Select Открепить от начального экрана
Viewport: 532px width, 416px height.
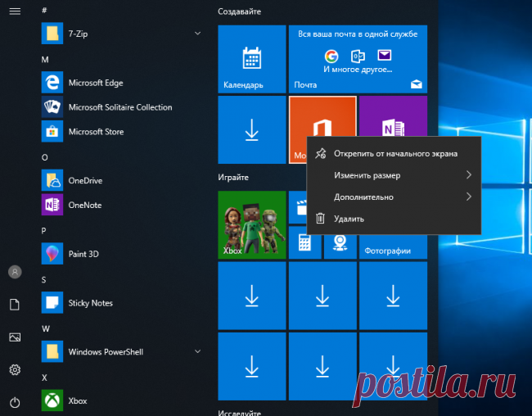click(394, 153)
